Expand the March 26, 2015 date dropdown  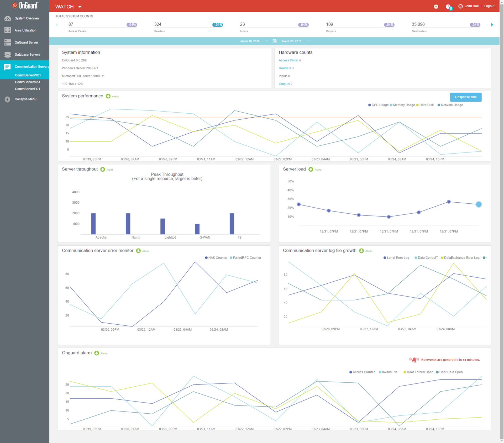pos(309,41)
